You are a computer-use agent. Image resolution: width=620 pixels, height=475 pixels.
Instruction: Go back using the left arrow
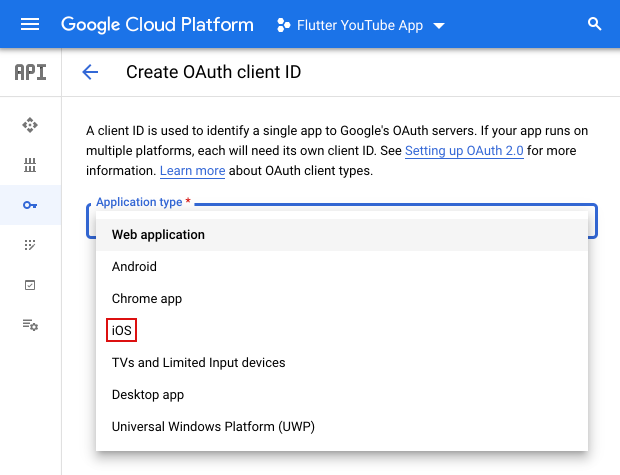click(90, 72)
